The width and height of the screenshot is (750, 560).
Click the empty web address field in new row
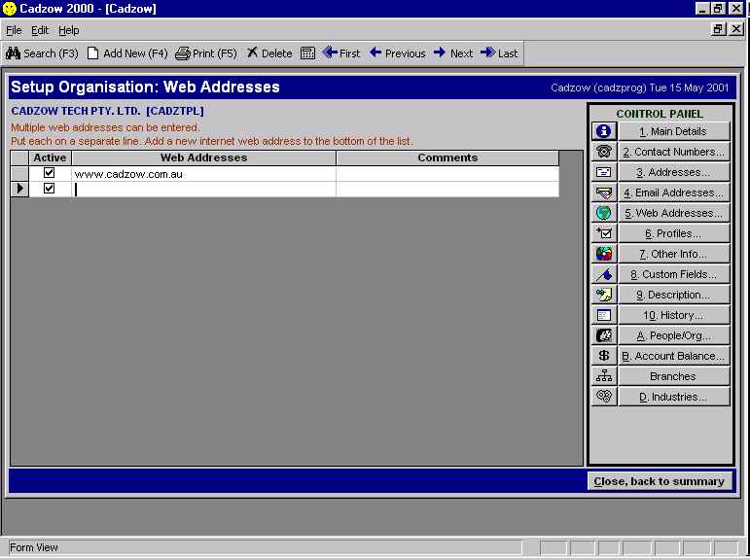[x=203, y=190]
